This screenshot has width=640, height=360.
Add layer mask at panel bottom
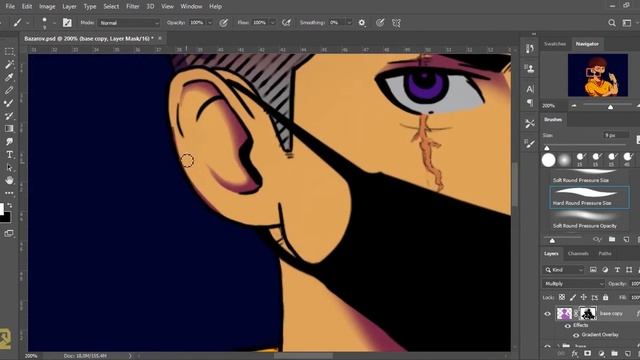(x=587, y=353)
